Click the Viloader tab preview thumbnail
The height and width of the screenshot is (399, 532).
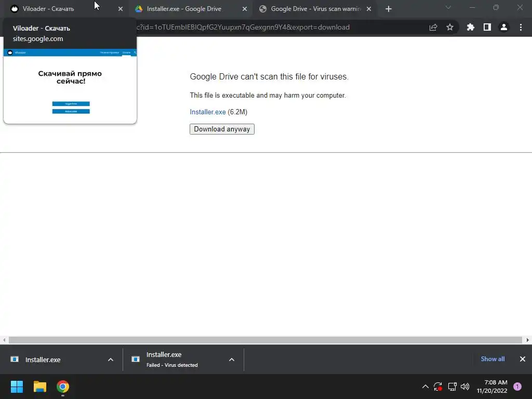pyautogui.click(x=70, y=86)
